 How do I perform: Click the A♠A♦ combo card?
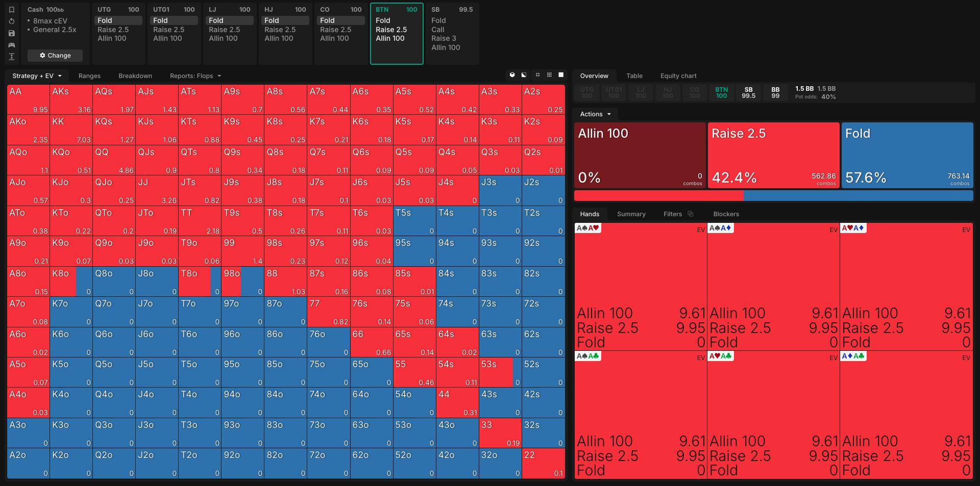click(x=773, y=286)
